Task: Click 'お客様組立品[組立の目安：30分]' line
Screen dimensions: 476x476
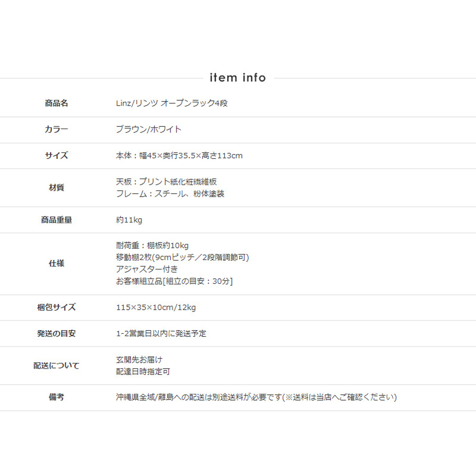Action: tap(174, 281)
